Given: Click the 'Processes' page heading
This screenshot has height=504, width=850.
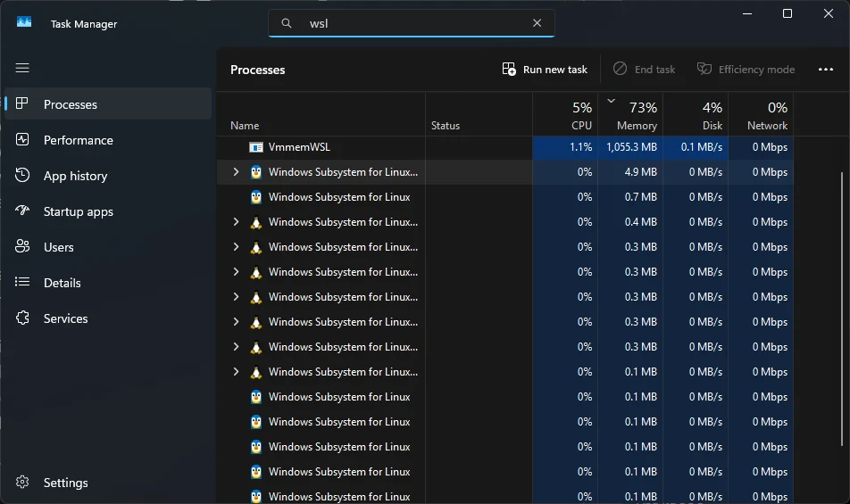Looking at the screenshot, I should [x=257, y=70].
